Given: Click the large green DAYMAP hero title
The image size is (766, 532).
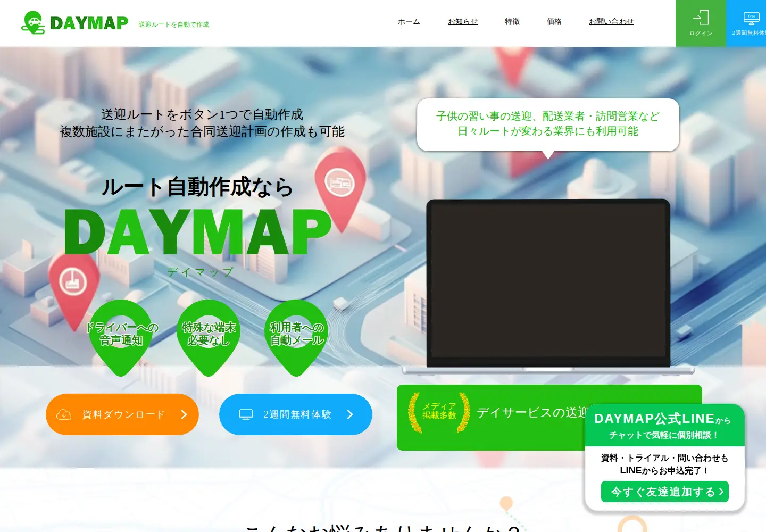Looking at the screenshot, I should point(198,232).
